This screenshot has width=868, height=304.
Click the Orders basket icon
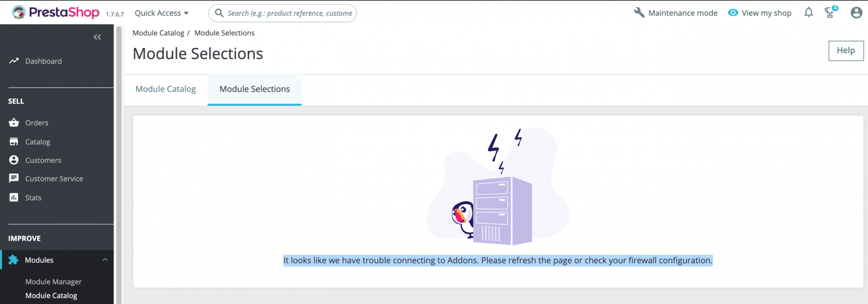click(x=14, y=122)
